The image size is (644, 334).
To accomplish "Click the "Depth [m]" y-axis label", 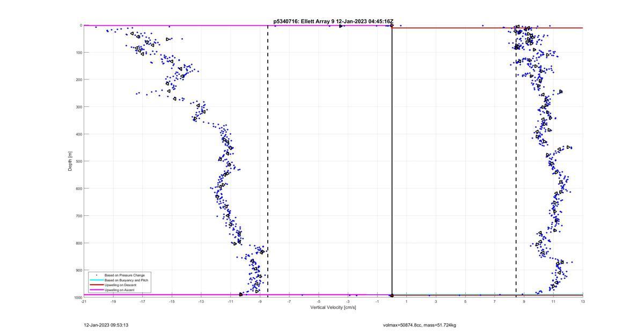I will point(70,161).
